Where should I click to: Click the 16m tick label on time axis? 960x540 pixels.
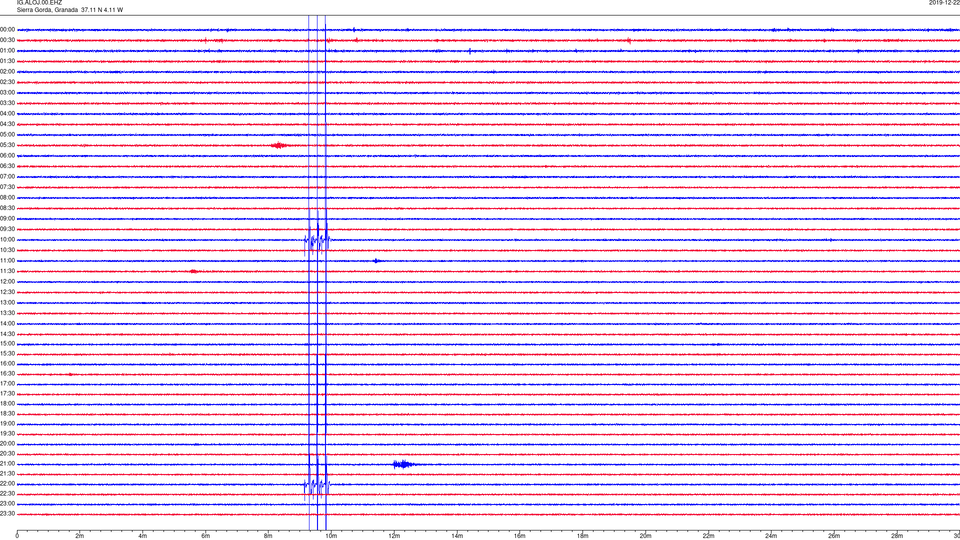520,536
